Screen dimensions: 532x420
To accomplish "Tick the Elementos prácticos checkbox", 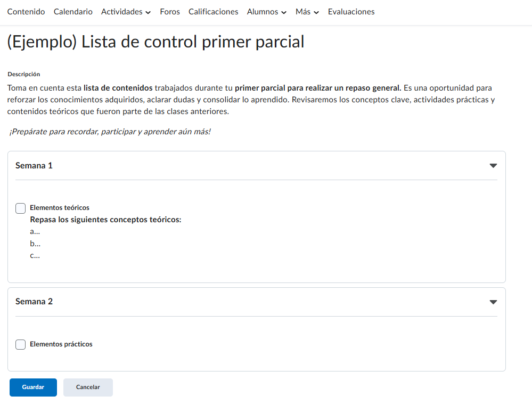I will pyautogui.click(x=21, y=344).
